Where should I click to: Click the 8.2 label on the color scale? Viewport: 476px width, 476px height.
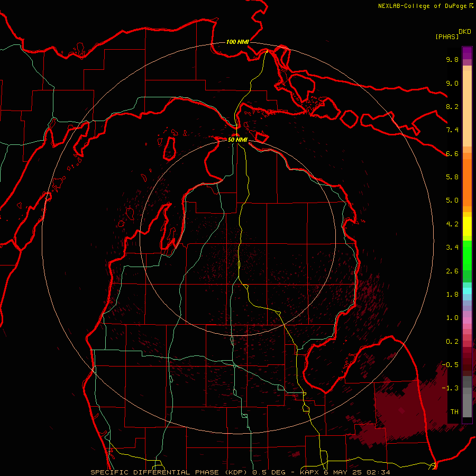(452, 106)
